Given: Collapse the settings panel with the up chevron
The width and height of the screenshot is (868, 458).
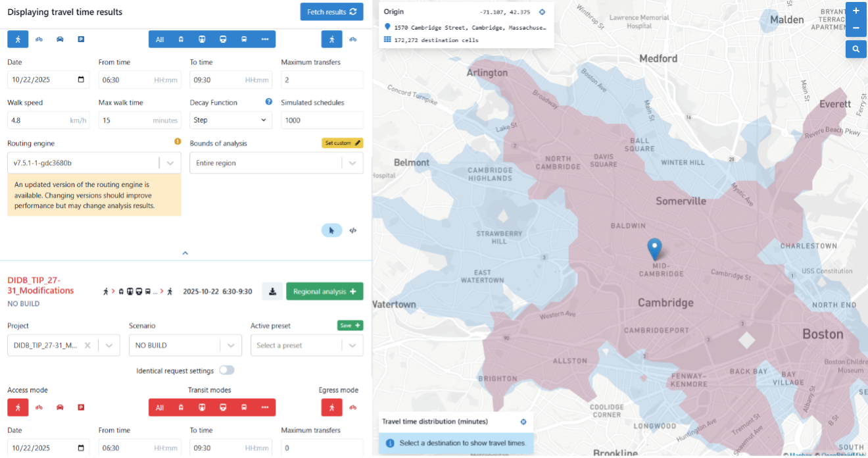Looking at the screenshot, I should tap(185, 253).
